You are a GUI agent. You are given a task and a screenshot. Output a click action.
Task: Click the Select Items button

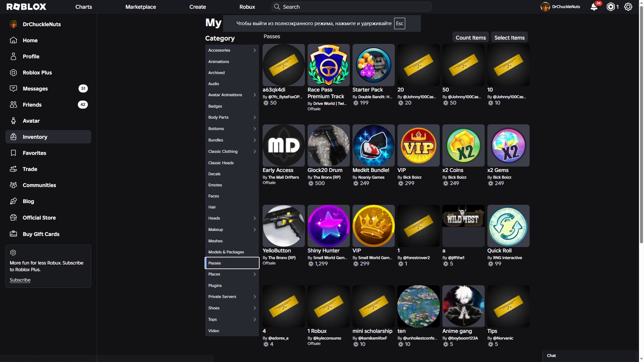[x=509, y=38]
